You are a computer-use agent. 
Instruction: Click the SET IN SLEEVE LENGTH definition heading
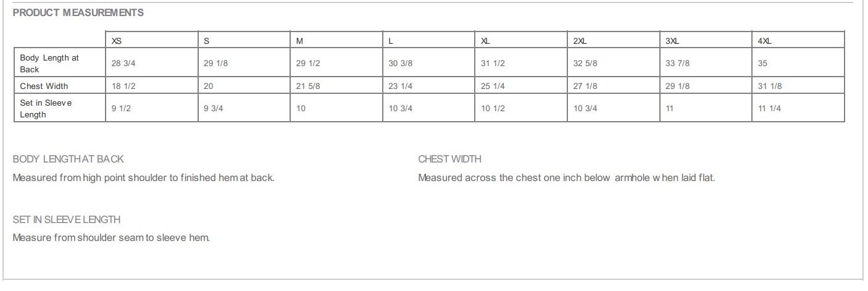coord(66,219)
